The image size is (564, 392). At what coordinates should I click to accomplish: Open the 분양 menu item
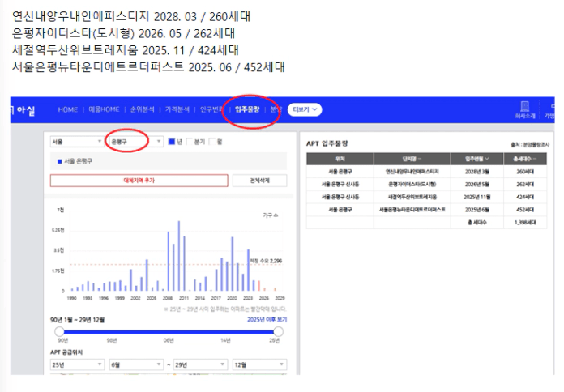click(276, 109)
